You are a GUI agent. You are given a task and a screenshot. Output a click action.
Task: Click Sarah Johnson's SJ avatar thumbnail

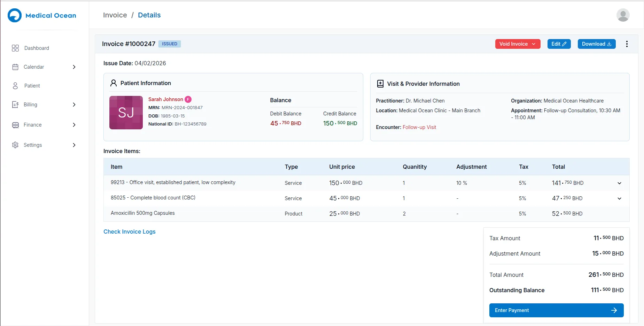pyautogui.click(x=126, y=113)
